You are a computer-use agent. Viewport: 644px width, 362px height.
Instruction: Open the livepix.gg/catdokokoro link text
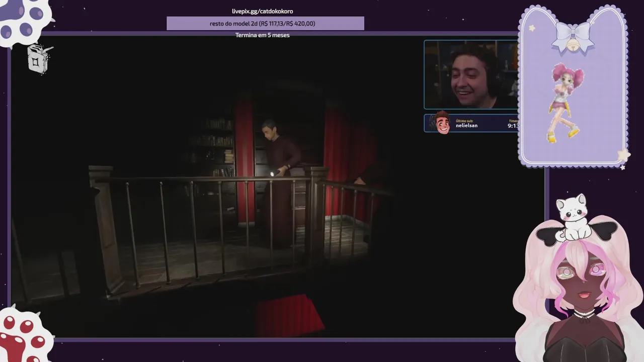pos(262,11)
